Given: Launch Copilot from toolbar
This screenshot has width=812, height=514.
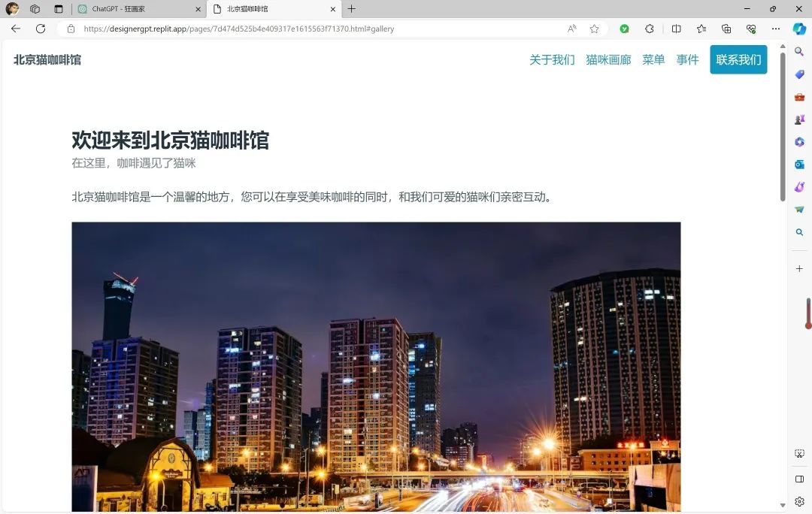Looking at the screenshot, I should (799, 29).
